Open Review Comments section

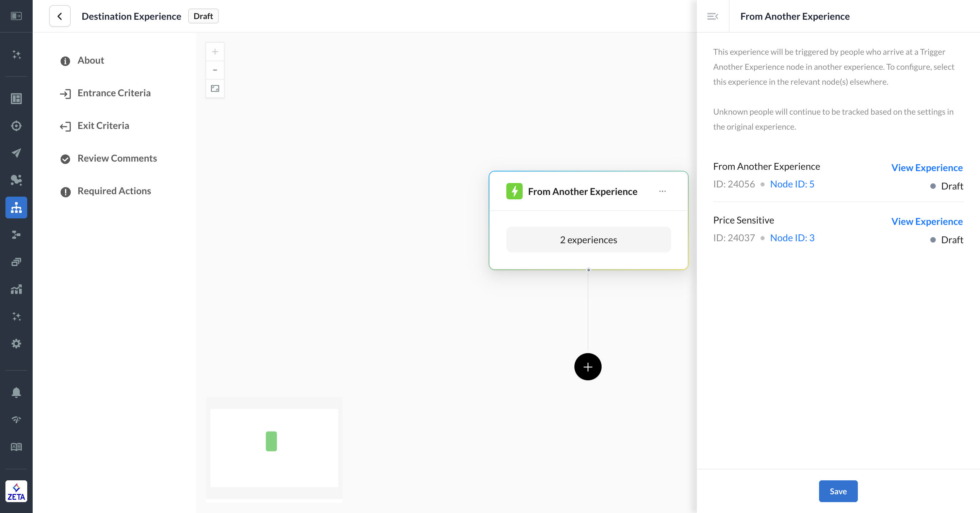[x=117, y=159]
